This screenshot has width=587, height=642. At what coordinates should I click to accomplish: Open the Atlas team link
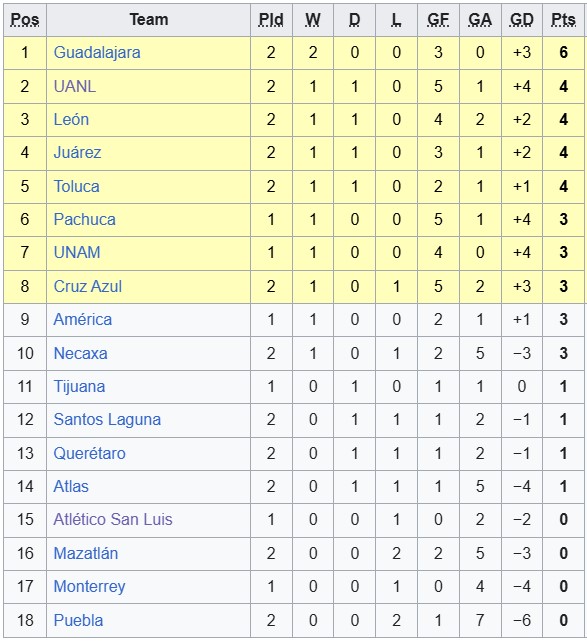tap(71, 486)
